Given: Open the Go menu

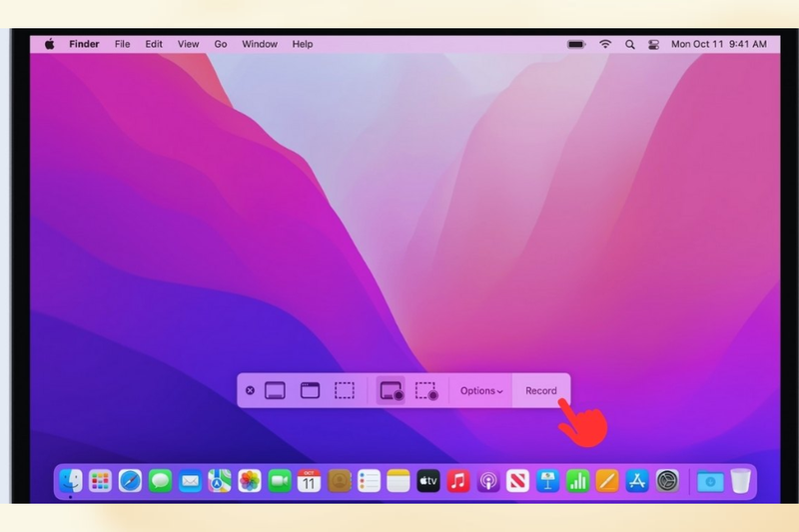Looking at the screenshot, I should [220, 44].
